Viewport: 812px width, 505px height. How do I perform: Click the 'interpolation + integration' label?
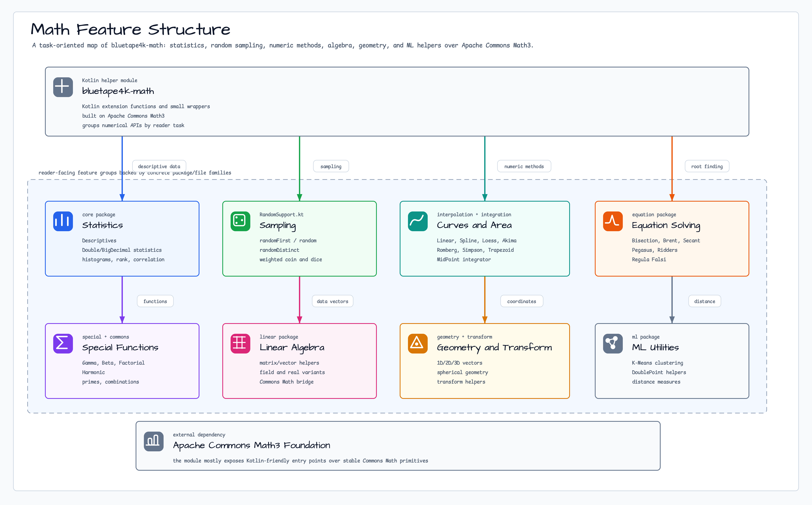pos(474,214)
